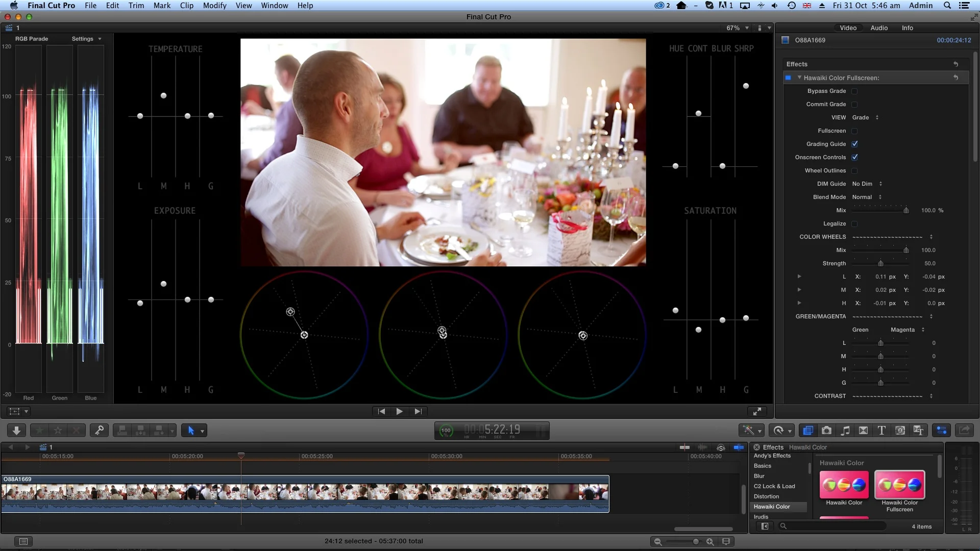Open the Timeline Index
This screenshot has height=551, width=980.
pyautogui.click(x=23, y=541)
